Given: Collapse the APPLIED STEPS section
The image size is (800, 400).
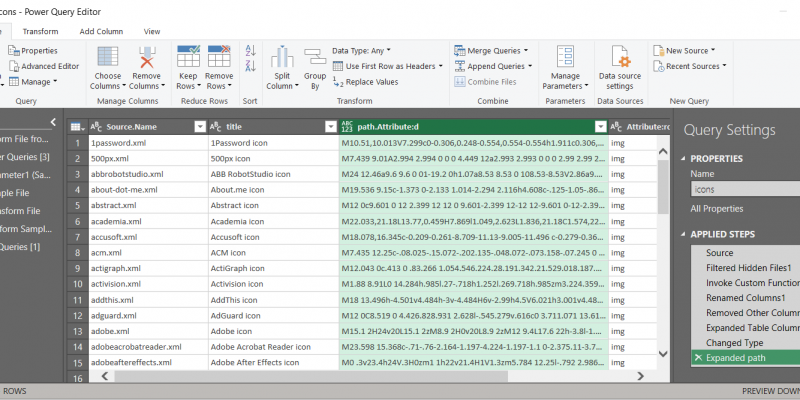Looking at the screenshot, I should click(x=684, y=235).
